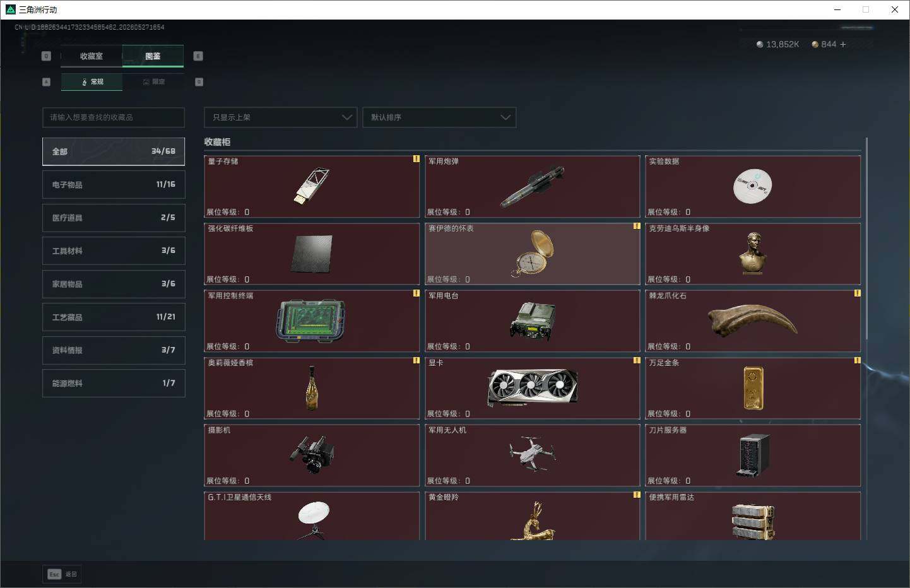The image size is (910, 588).
Task: Click the yellow alert badge on 显卡
Action: (x=637, y=360)
